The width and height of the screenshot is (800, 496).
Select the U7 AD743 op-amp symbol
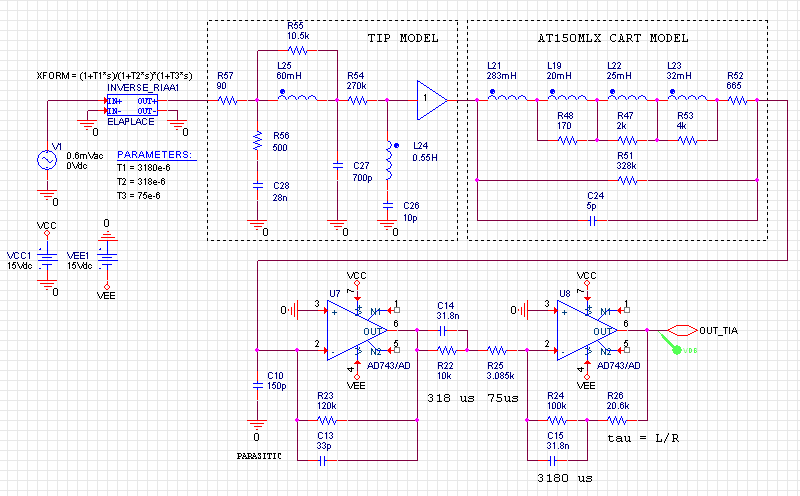[357, 330]
